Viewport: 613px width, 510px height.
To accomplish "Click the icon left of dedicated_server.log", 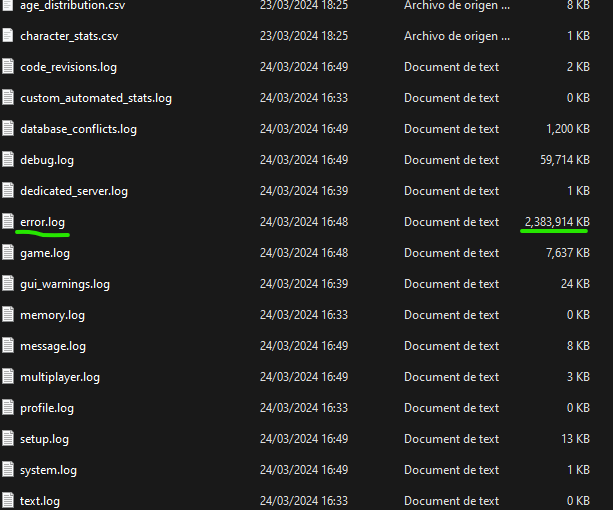I will click(x=7, y=190).
